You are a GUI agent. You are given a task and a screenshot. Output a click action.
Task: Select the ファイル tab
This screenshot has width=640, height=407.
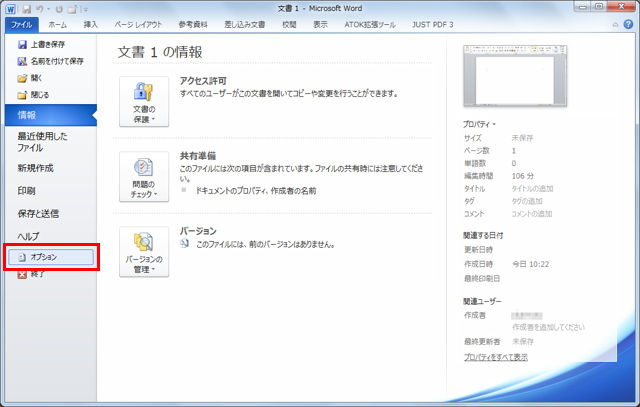(x=22, y=24)
